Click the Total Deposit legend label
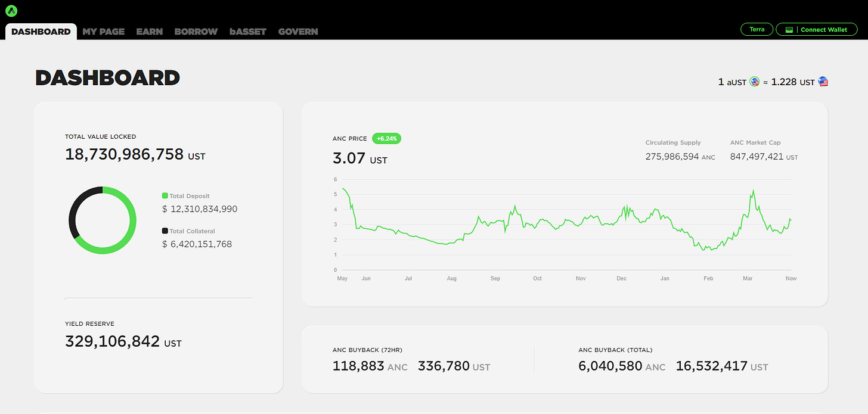 (190, 196)
